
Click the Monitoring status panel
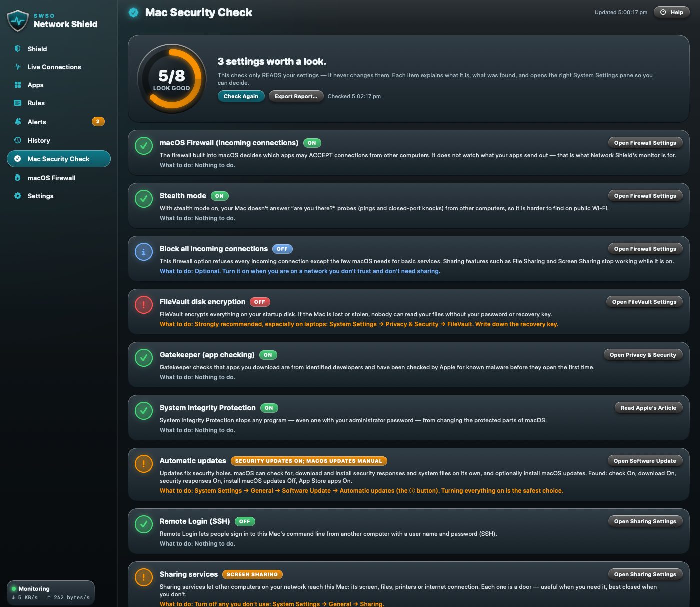point(51,593)
